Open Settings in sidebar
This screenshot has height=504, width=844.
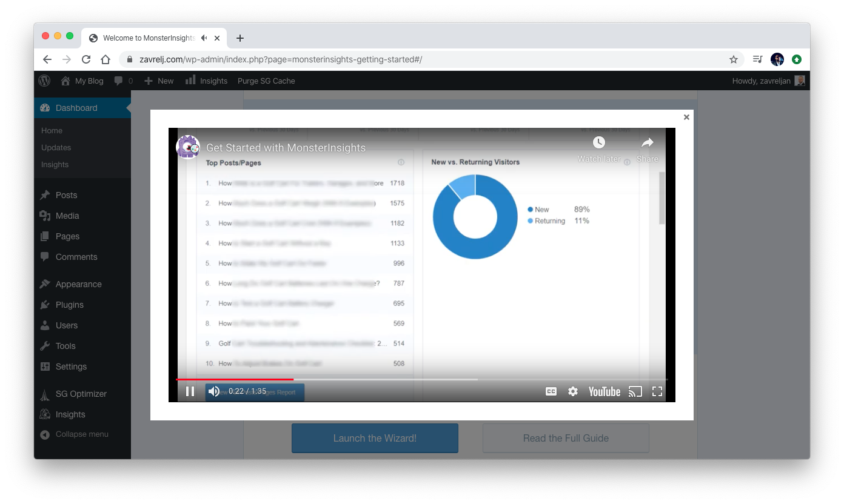(82, 366)
